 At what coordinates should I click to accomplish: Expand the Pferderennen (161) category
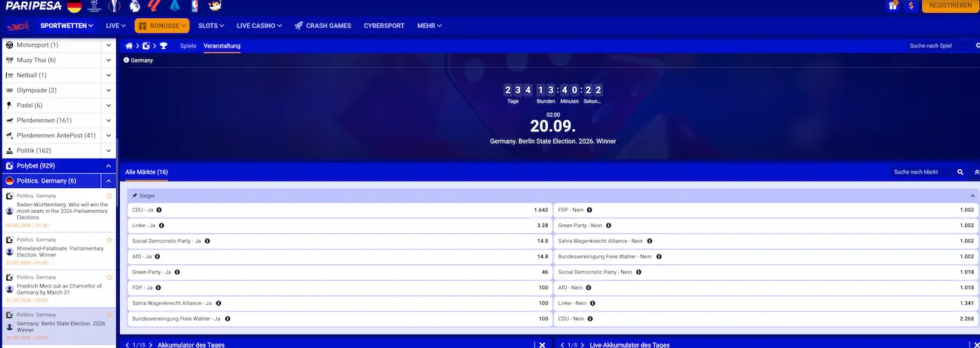coord(109,121)
